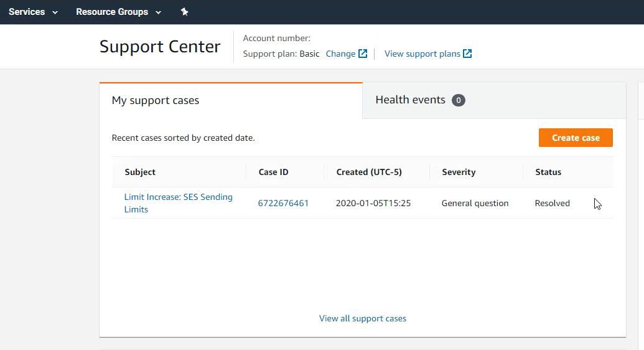Click the 2020-01-05T15:25 created date cell

tap(373, 203)
